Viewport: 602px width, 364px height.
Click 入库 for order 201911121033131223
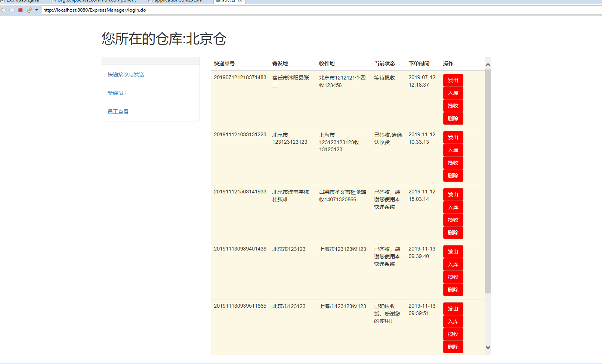pos(453,150)
